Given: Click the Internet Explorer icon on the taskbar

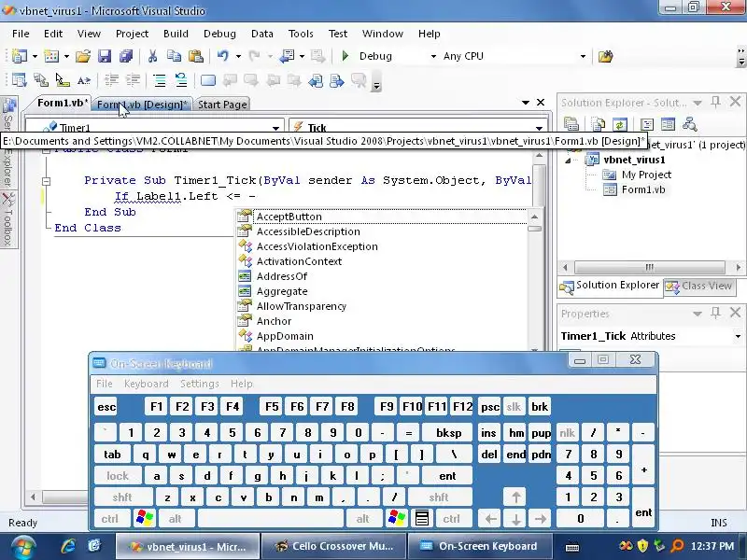Looking at the screenshot, I should 68,546.
